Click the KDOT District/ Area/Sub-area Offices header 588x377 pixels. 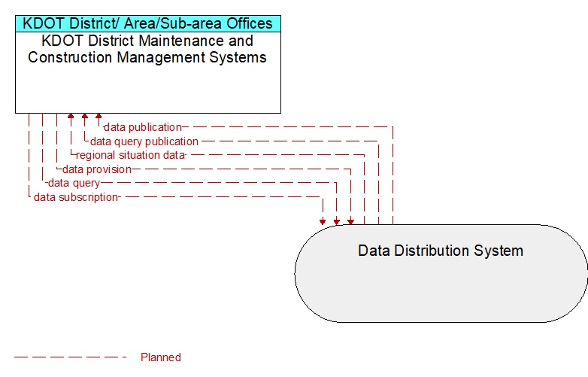[x=147, y=23]
